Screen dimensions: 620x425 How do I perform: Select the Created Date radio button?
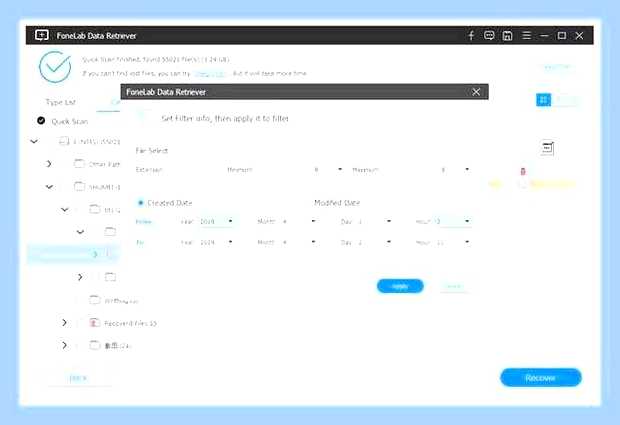point(140,203)
